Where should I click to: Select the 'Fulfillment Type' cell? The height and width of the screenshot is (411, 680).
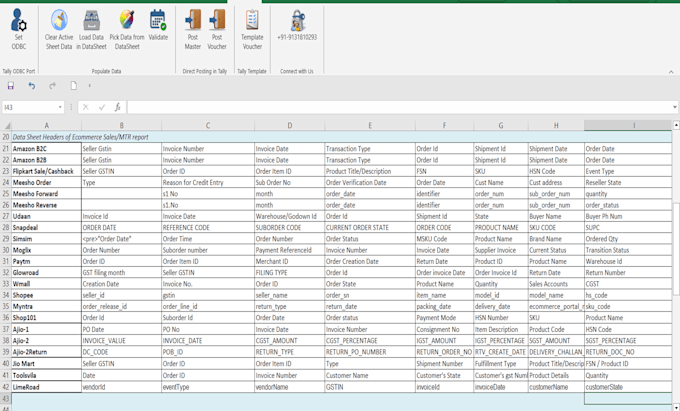[x=501, y=364]
